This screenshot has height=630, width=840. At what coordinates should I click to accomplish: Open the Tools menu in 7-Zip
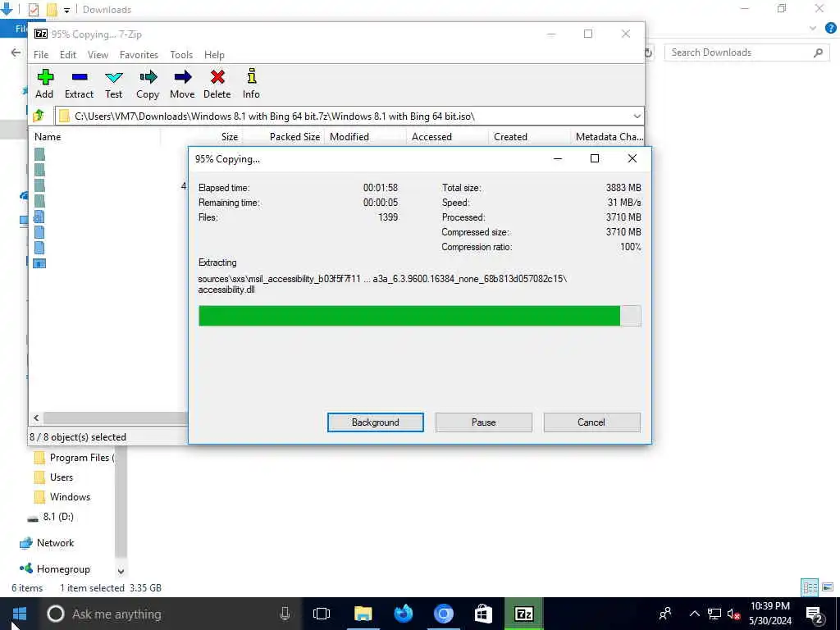point(181,55)
